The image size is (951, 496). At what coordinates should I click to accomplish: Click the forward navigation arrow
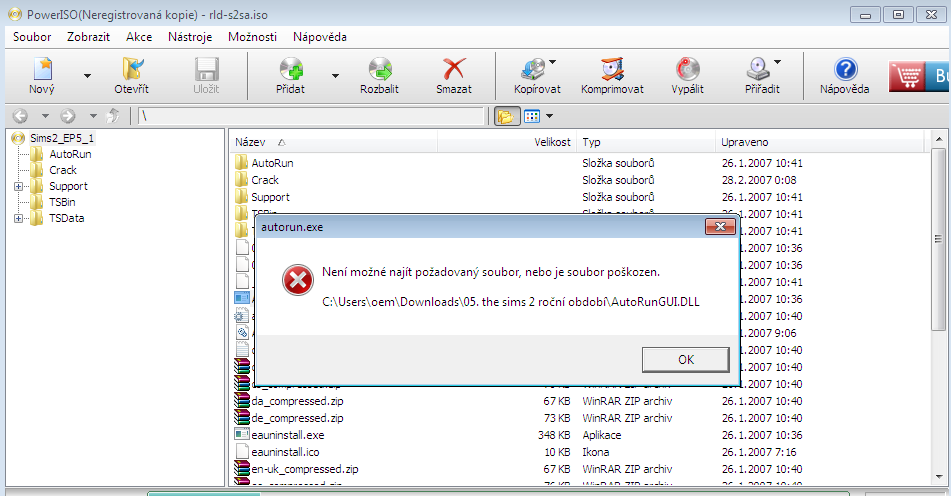click(x=68, y=115)
